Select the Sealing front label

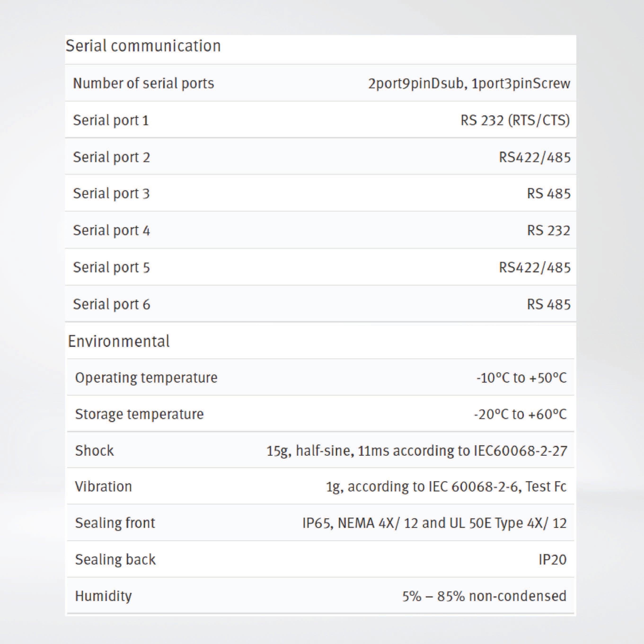115,523
